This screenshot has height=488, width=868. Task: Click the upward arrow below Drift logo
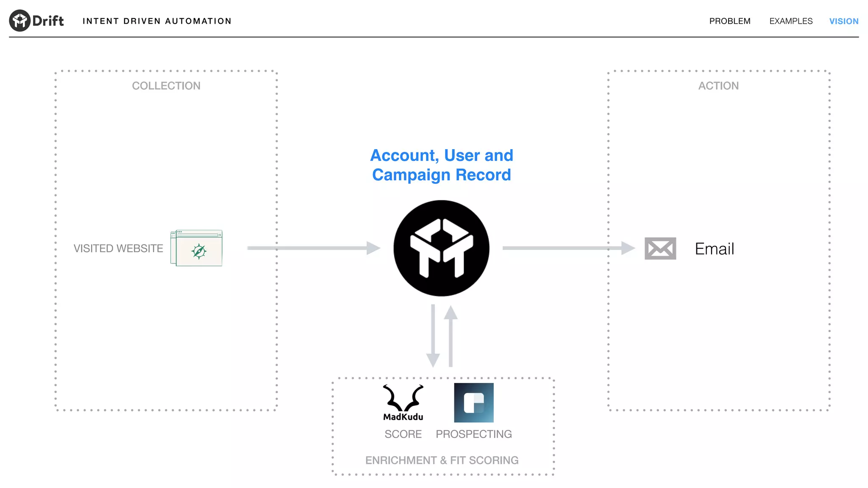451,335
